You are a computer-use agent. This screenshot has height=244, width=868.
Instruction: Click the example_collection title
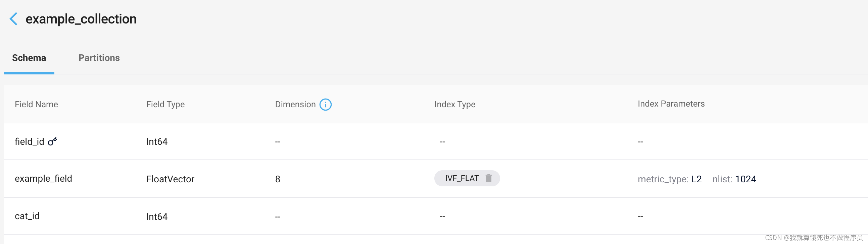click(x=81, y=19)
